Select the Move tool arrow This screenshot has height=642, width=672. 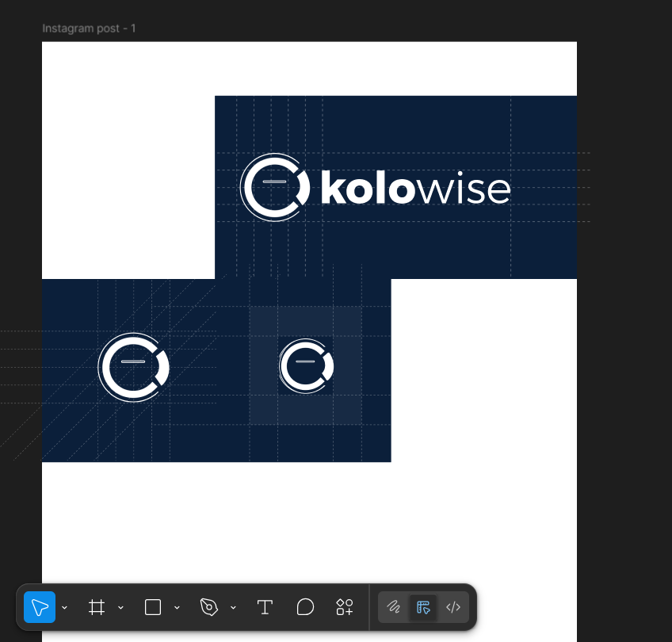coord(40,607)
